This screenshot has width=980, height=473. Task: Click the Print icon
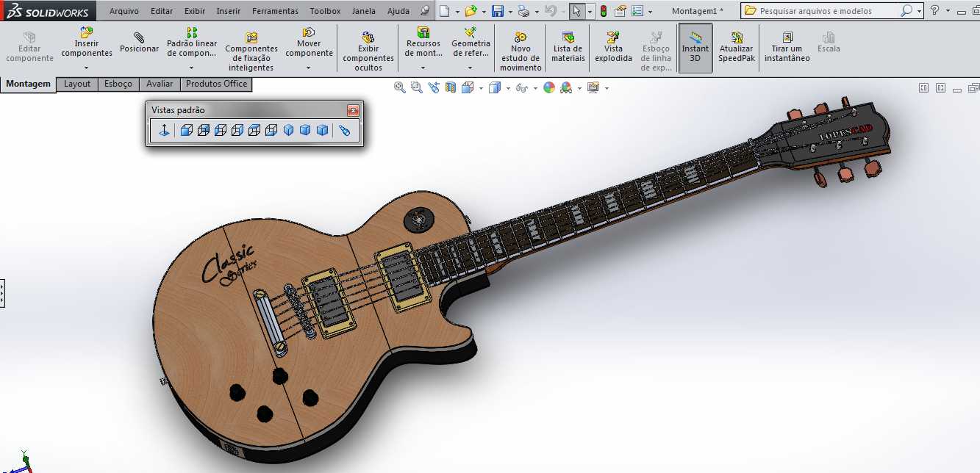pyautogui.click(x=523, y=11)
